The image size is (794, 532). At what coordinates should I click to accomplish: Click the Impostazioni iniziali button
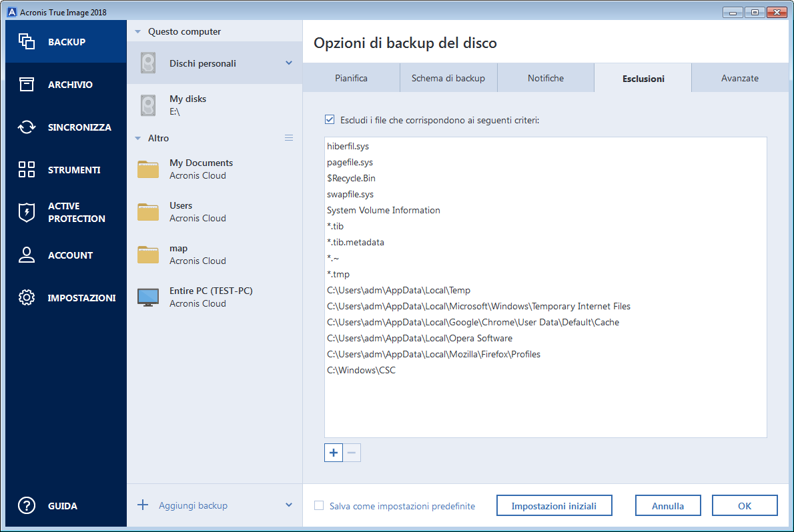click(x=554, y=505)
